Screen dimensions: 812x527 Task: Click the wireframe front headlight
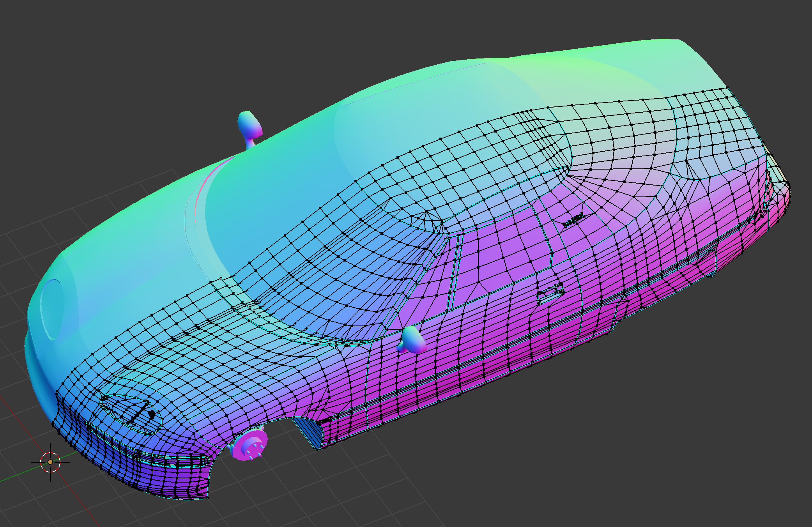coord(131,414)
